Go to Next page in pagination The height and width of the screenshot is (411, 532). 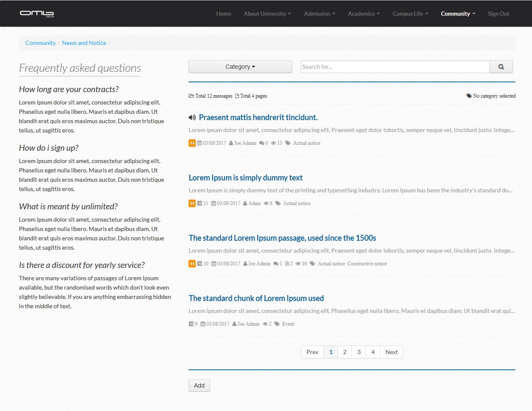tap(391, 352)
